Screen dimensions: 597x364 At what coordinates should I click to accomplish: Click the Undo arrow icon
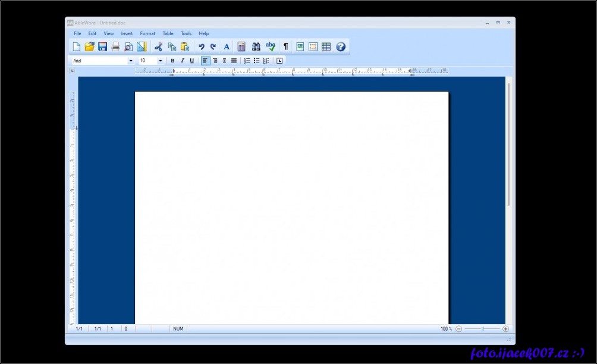[x=201, y=46]
